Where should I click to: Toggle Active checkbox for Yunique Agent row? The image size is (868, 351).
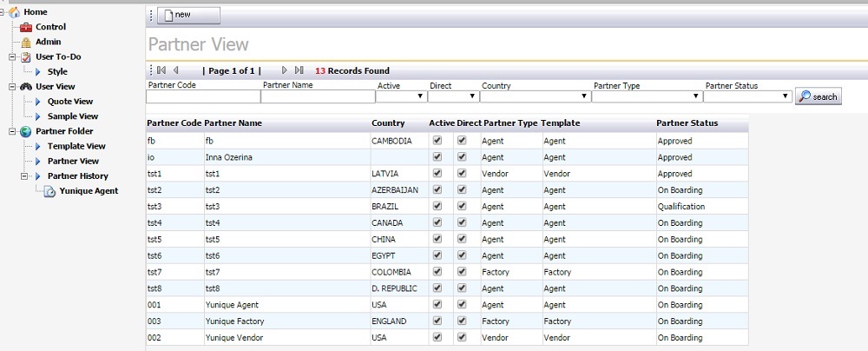point(437,304)
